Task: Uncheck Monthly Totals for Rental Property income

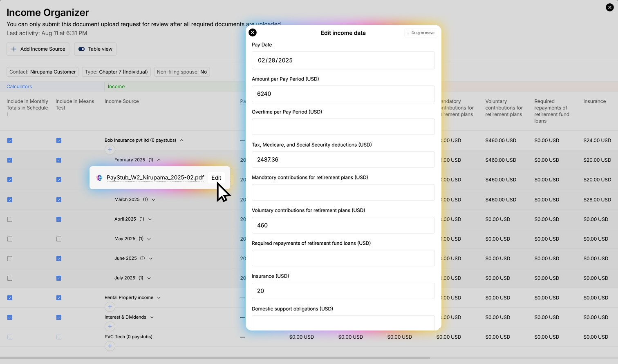Action: [x=10, y=298]
